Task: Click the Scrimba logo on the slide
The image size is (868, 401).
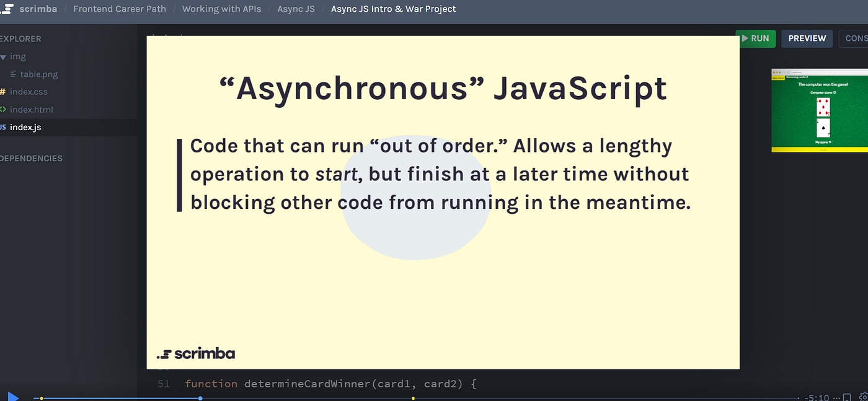Action: [x=196, y=354]
